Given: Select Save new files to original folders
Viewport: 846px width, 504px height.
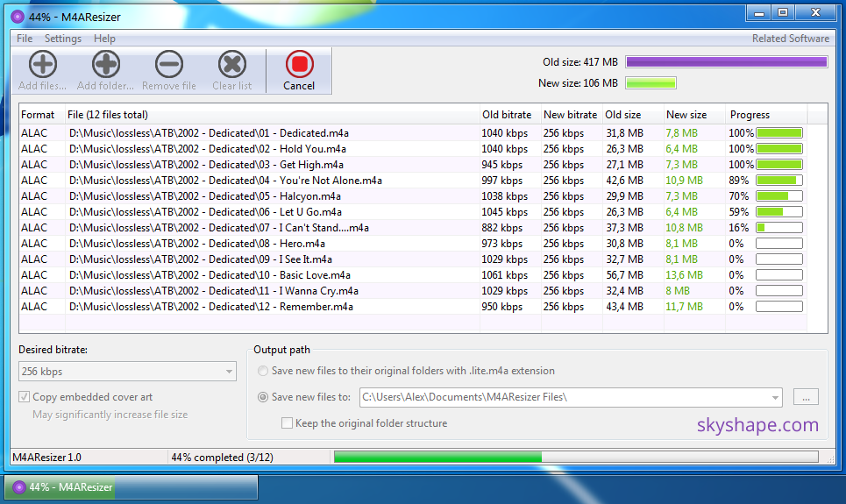Looking at the screenshot, I should point(263,371).
